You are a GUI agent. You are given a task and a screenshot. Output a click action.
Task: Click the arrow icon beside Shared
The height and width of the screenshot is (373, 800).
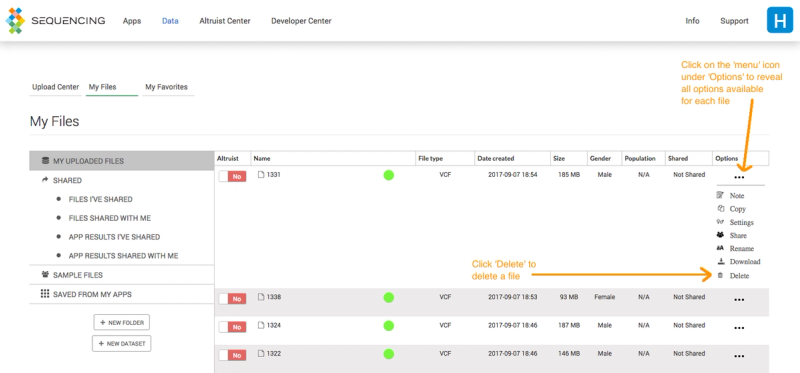(45, 180)
